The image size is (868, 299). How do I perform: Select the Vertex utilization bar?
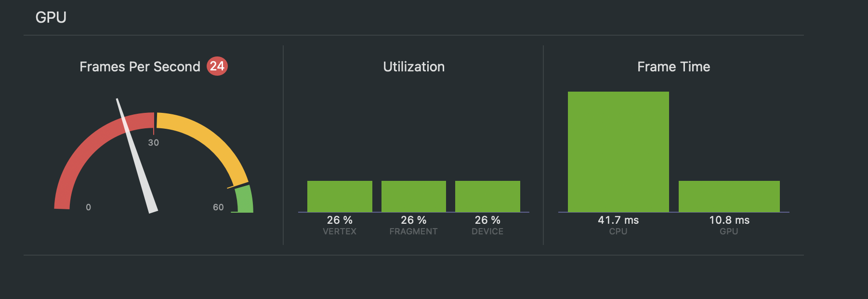(340, 196)
